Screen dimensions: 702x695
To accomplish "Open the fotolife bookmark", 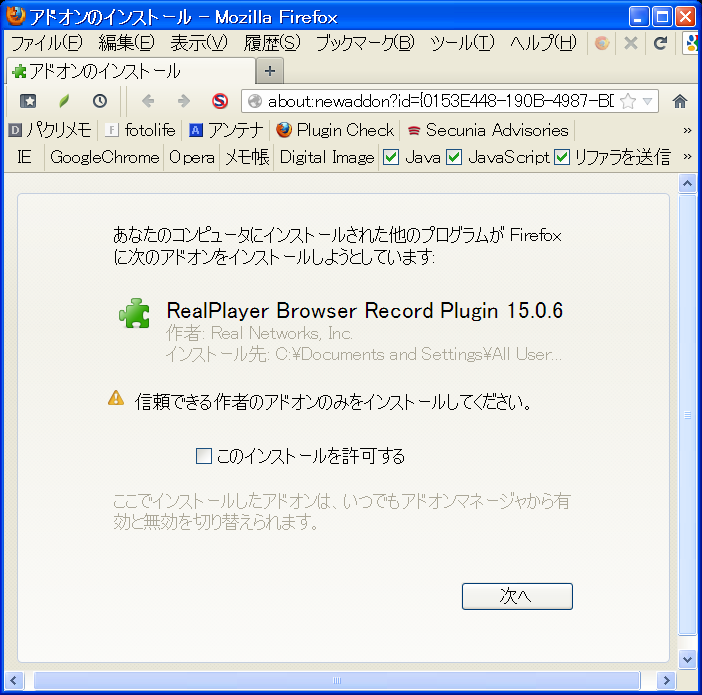I will coord(140,130).
